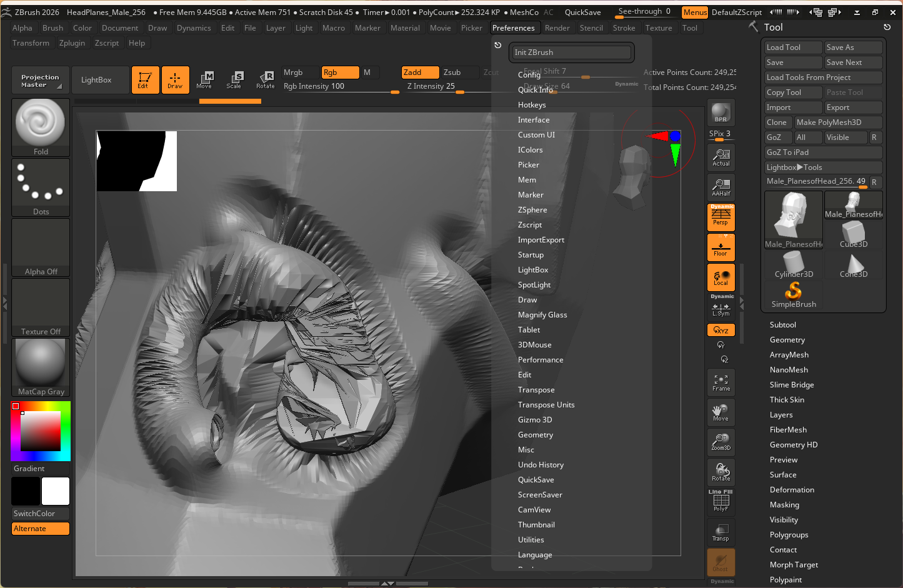Click the AAHalf zoom icon
The width and height of the screenshot is (903, 588).
pos(721,187)
